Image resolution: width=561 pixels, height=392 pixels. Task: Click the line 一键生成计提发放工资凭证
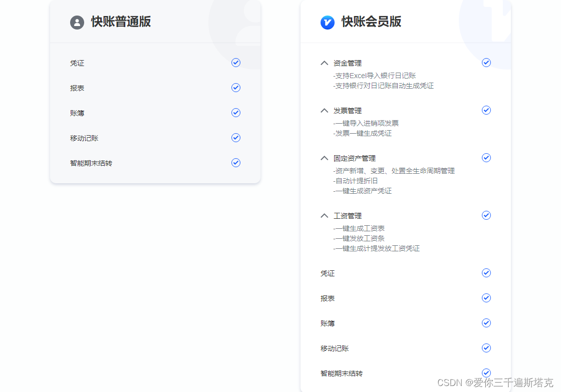376,249
